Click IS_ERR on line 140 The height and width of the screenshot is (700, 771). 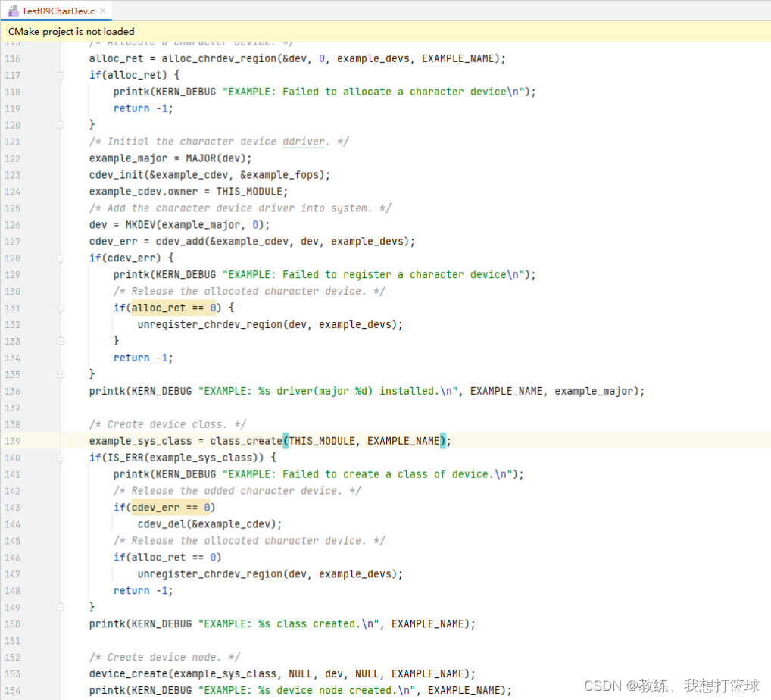pyautogui.click(x=126, y=458)
